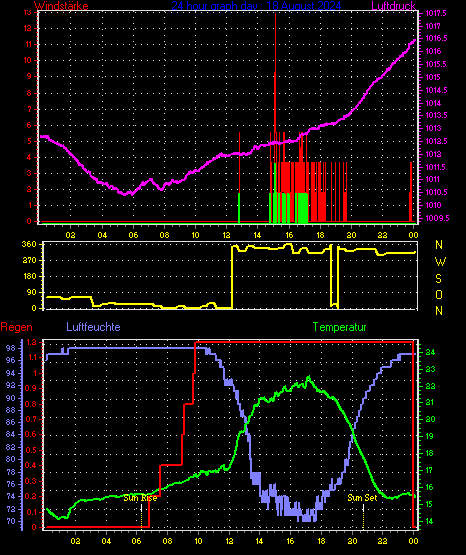
Task: Click the 23 on the green temperature axis
Action: (430, 370)
